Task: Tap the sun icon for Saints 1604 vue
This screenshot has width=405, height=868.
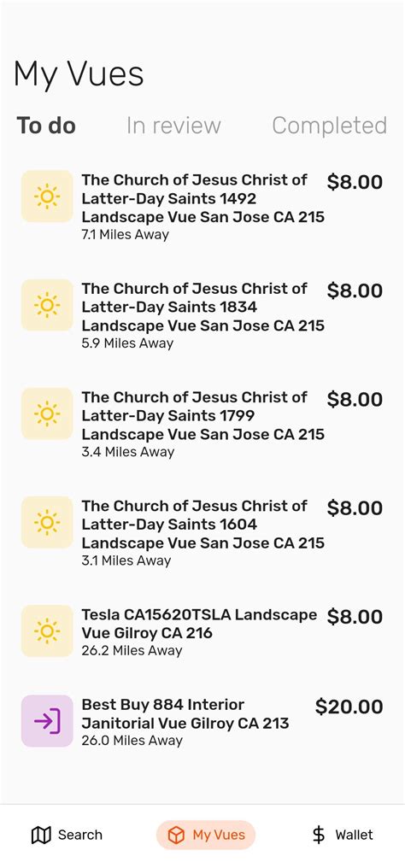Action: point(47,522)
